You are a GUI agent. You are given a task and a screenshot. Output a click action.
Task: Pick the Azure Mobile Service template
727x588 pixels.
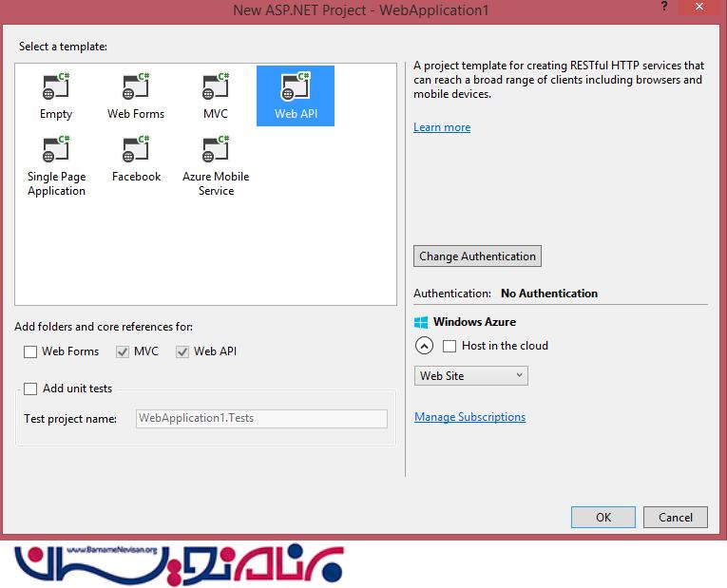(x=216, y=165)
